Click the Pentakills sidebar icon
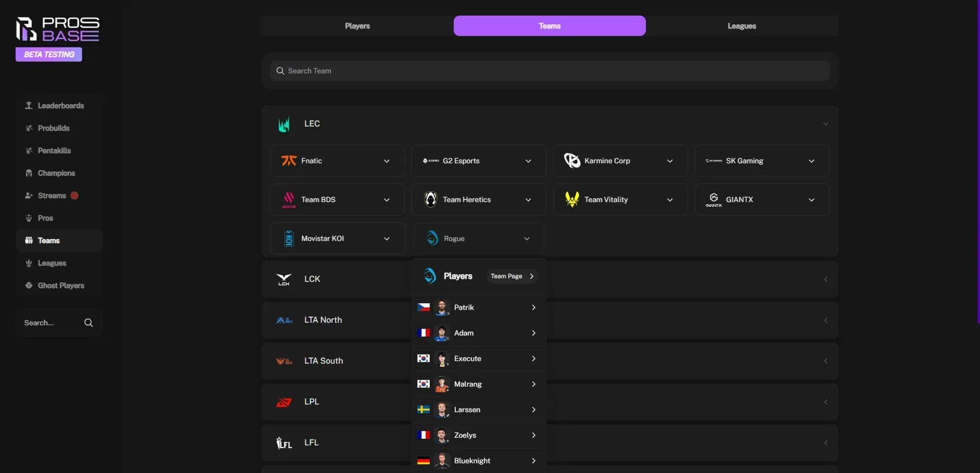The image size is (980, 473). tap(30, 151)
